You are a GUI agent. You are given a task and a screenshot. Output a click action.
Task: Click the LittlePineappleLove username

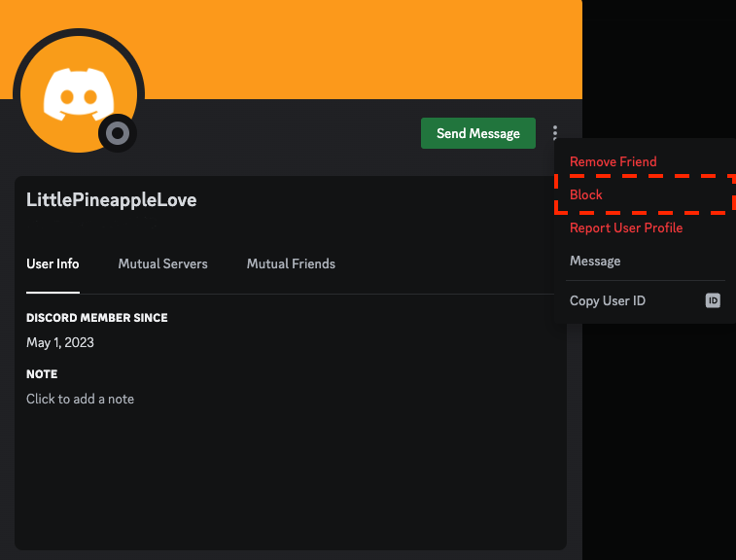pos(112,200)
